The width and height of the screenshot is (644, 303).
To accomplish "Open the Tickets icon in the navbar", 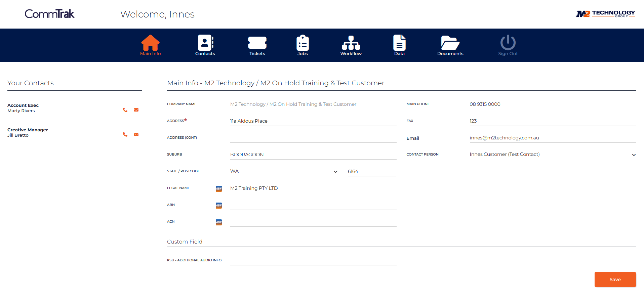I will [x=257, y=43].
